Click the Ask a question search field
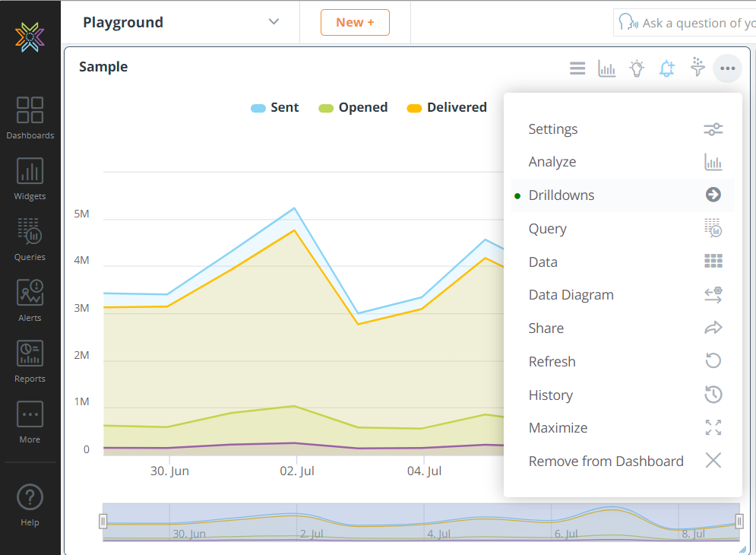The image size is (756, 555). point(695,23)
